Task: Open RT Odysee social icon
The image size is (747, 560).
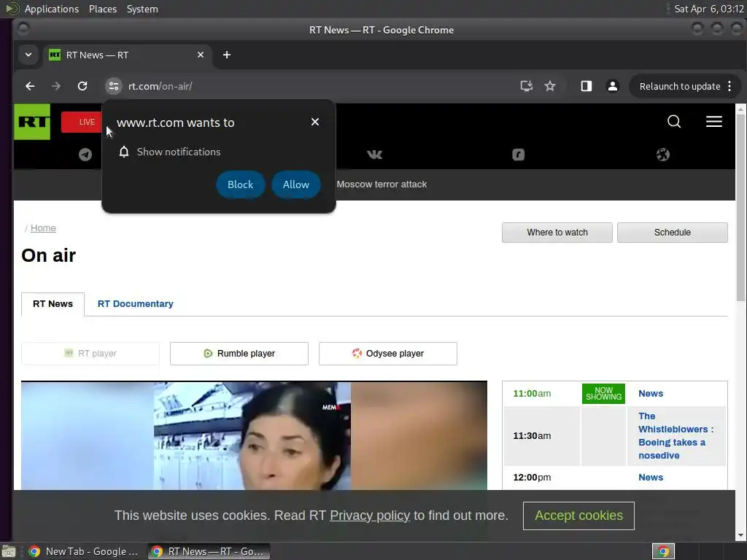Action: click(x=662, y=155)
